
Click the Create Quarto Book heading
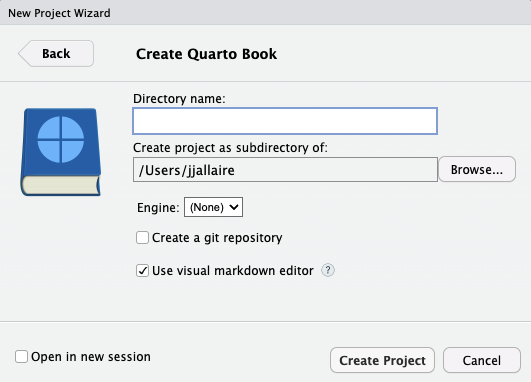(207, 54)
